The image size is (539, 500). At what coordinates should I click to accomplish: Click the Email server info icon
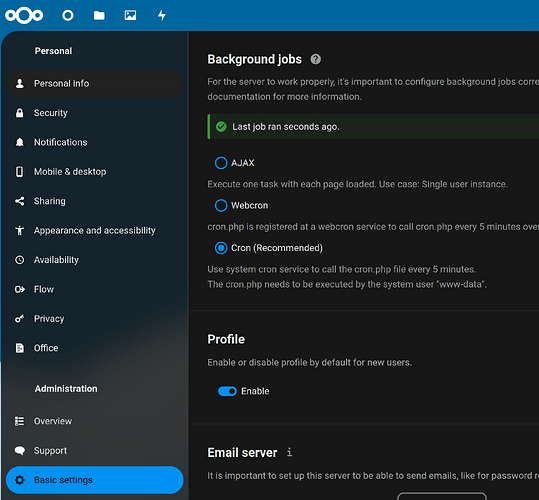[289, 452]
